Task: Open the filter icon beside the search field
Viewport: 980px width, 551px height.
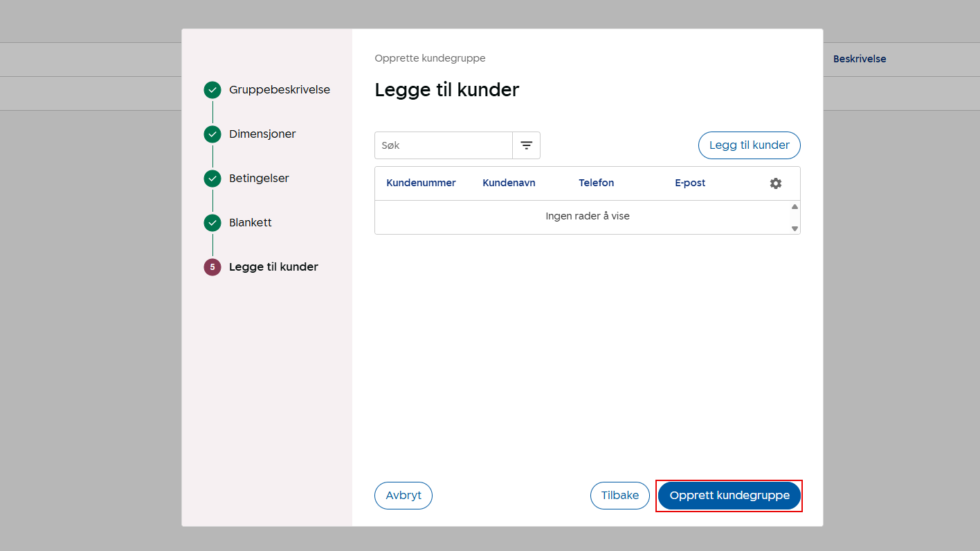Action: click(x=526, y=145)
